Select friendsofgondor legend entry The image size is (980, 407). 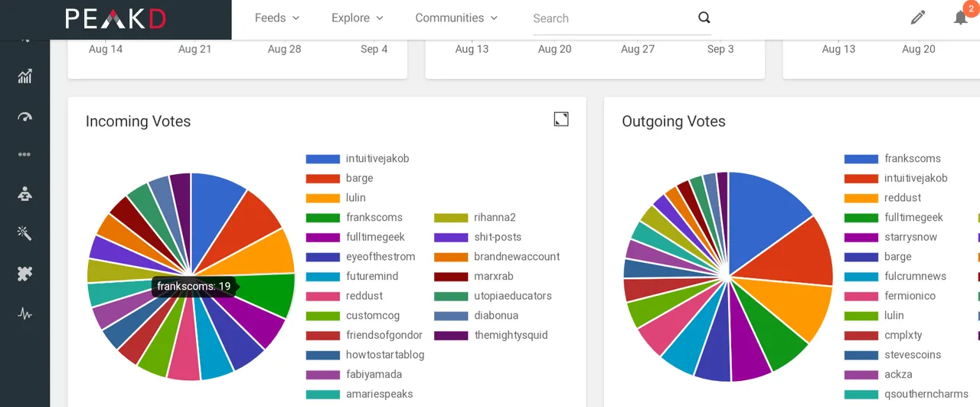[x=383, y=336]
